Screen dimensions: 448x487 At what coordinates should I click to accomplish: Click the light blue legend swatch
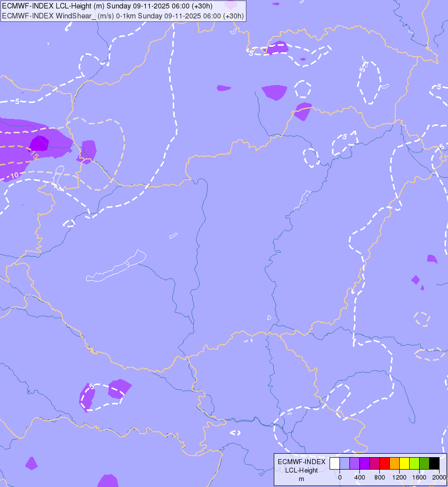pyautogui.click(x=344, y=463)
